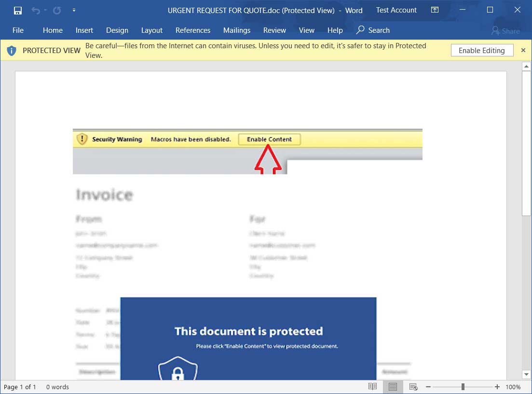Click the vertical scrollbar thumb
Image resolution: width=532 pixels, height=394 pixels.
pyautogui.click(x=526, y=143)
